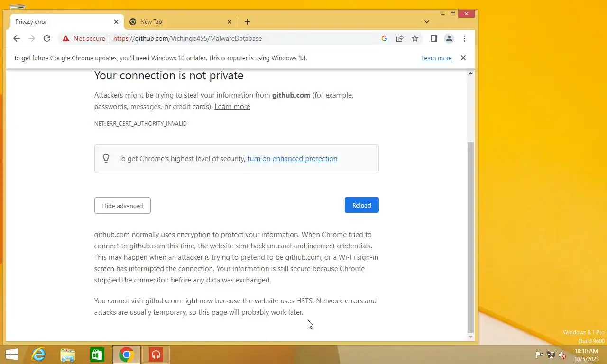Click the Hide advanced button
The image size is (607, 364).
pyautogui.click(x=122, y=206)
